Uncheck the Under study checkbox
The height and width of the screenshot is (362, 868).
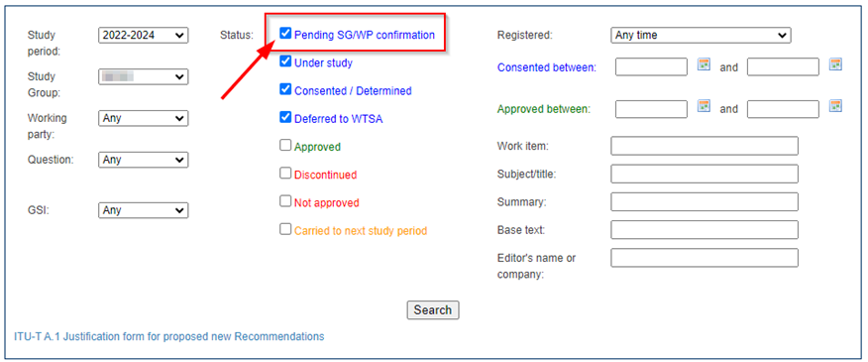285,61
